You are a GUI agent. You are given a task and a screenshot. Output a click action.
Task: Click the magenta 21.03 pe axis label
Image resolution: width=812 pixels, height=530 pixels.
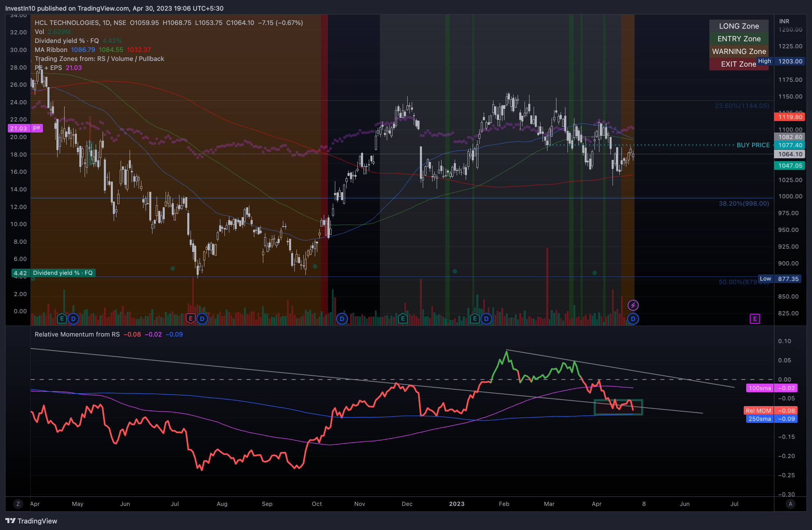(25, 128)
